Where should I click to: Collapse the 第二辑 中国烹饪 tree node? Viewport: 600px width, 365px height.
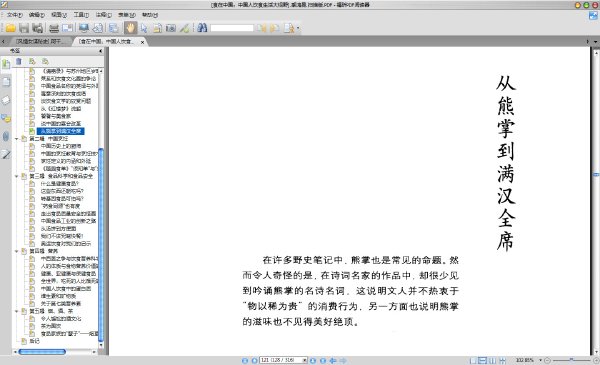pyautogui.click(x=16, y=139)
